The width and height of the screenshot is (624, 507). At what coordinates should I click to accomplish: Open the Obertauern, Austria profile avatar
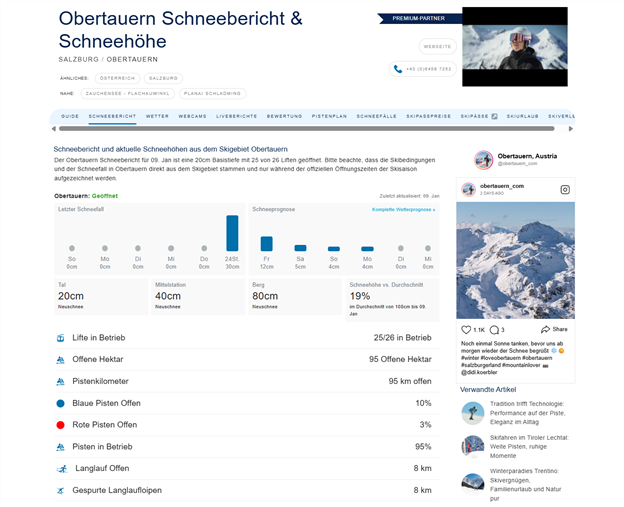coord(484,160)
